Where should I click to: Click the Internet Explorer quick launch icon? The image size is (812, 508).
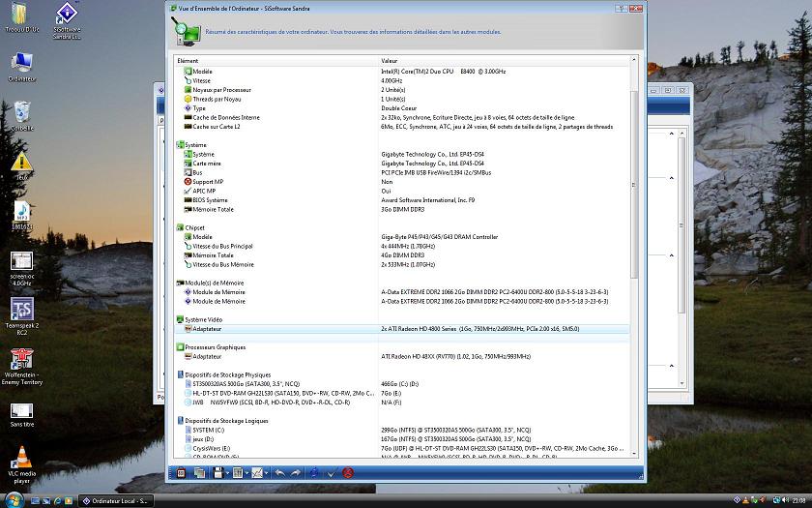(x=57, y=501)
